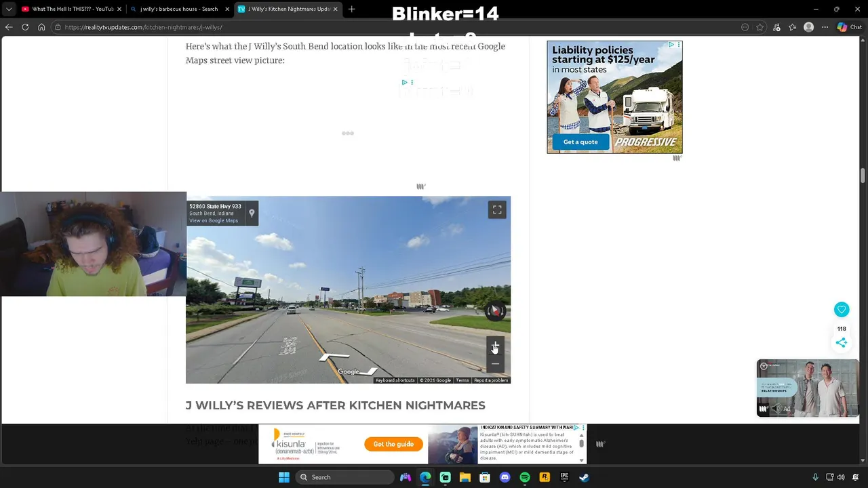The width and height of the screenshot is (868, 488).
Task: Open Rockstar Games Launcher from taskbar
Action: click(x=545, y=477)
